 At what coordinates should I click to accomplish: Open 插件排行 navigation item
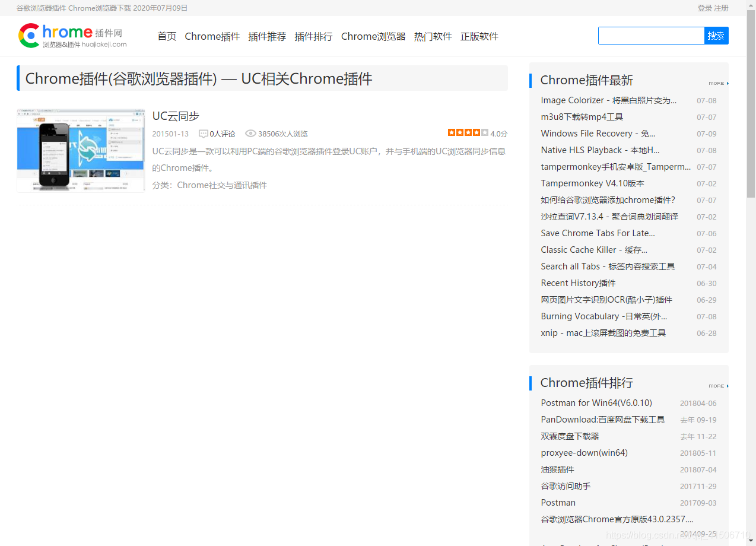click(313, 36)
